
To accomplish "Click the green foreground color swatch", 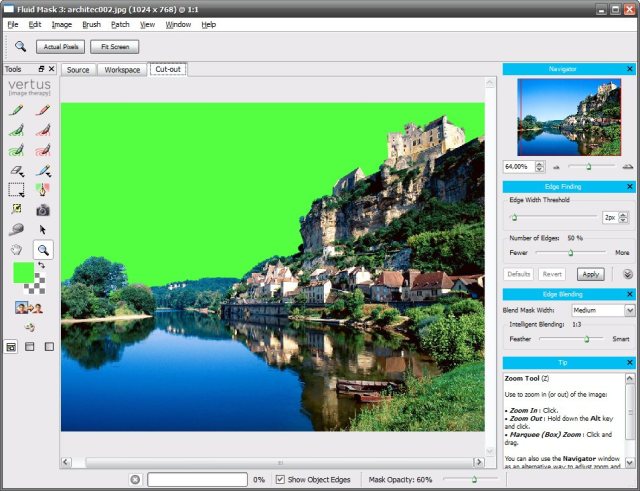I will [x=23, y=272].
